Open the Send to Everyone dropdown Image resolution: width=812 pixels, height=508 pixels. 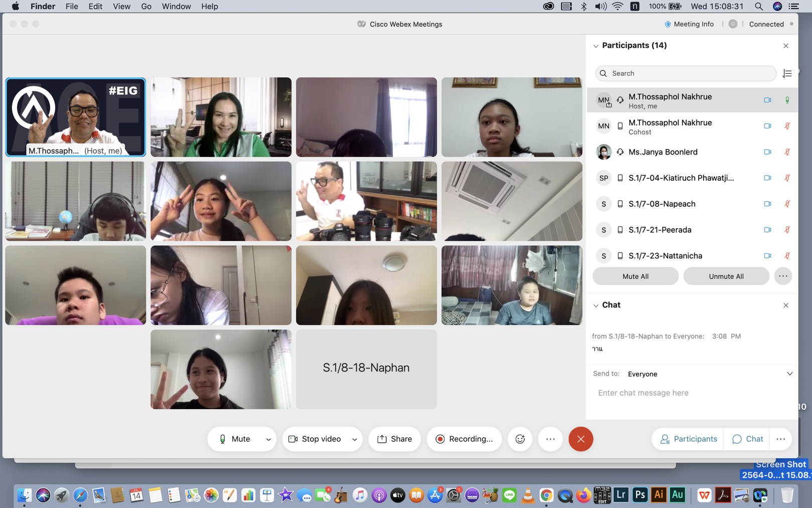click(x=789, y=373)
